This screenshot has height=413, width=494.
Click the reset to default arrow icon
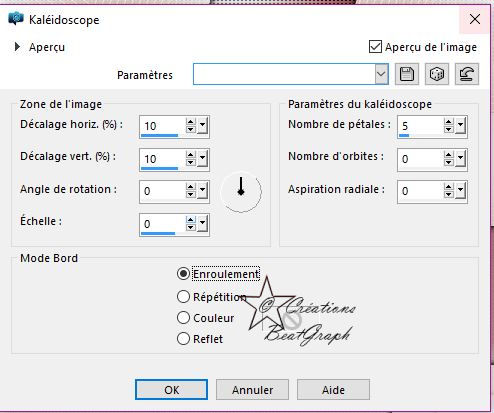[467, 74]
